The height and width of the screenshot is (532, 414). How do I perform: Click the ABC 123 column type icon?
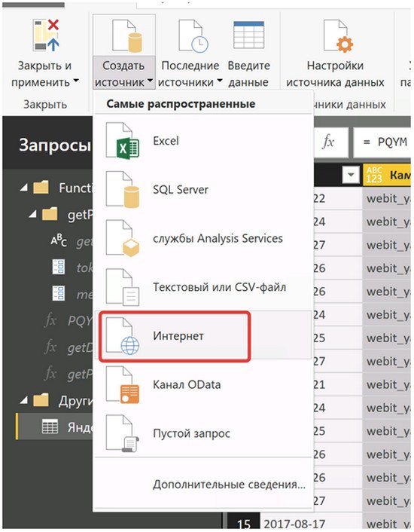(374, 175)
